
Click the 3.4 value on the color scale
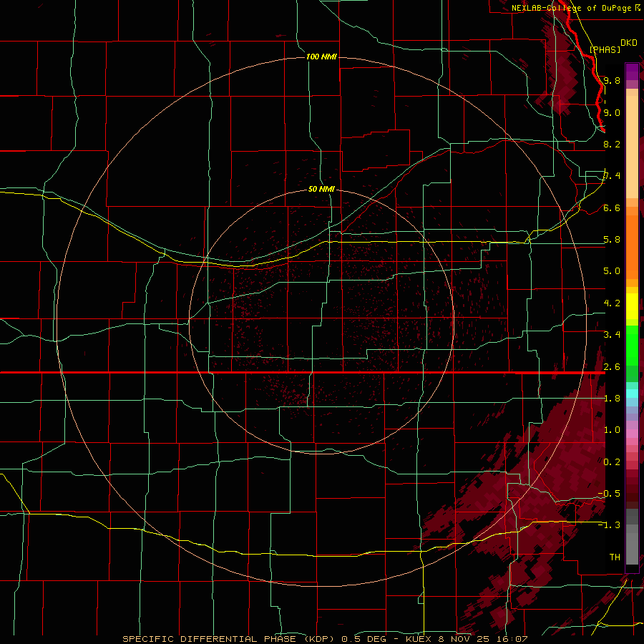pyautogui.click(x=612, y=334)
